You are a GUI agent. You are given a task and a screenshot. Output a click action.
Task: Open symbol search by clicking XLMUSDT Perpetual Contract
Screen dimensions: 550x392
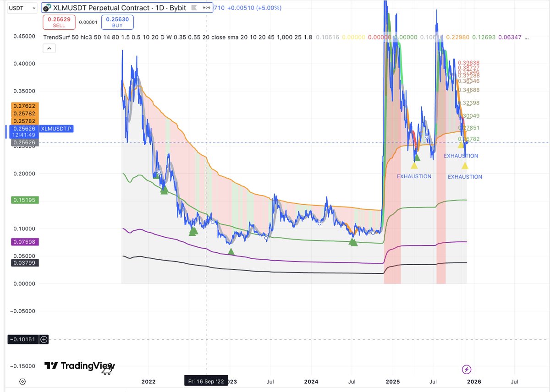point(105,8)
